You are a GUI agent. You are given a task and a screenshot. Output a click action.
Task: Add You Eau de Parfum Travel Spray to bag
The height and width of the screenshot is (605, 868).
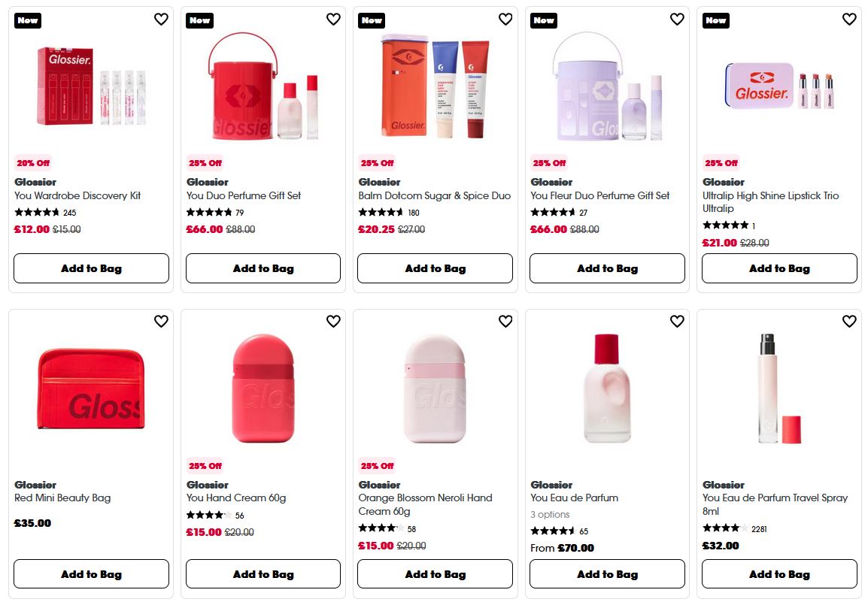[x=779, y=573]
